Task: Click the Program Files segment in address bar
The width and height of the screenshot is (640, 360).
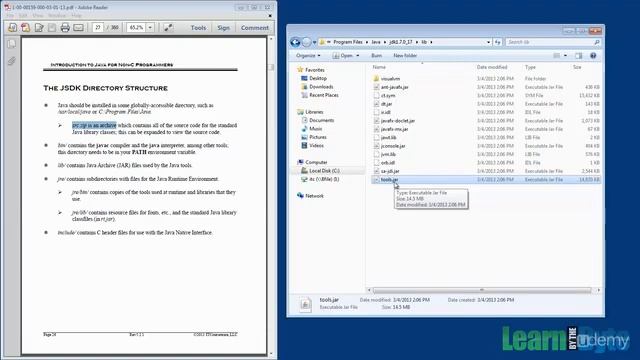Action: (348, 42)
